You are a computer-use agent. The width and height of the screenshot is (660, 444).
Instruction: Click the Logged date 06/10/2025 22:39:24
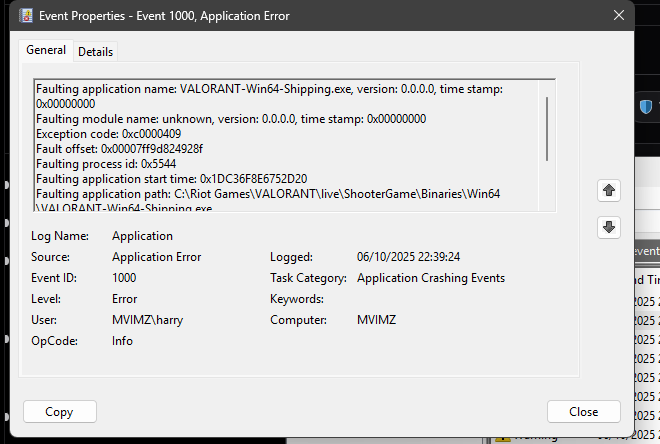[x=408, y=257]
